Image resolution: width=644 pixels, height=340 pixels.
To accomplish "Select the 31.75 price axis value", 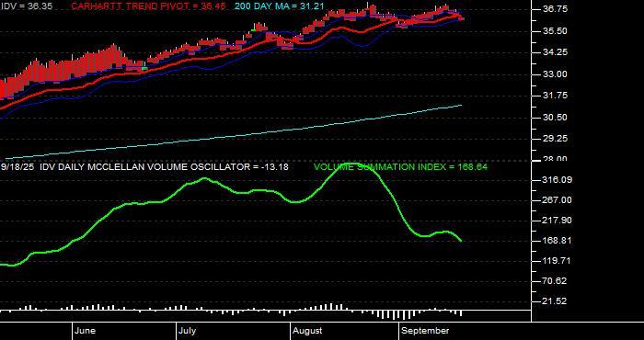I will (x=556, y=96).
